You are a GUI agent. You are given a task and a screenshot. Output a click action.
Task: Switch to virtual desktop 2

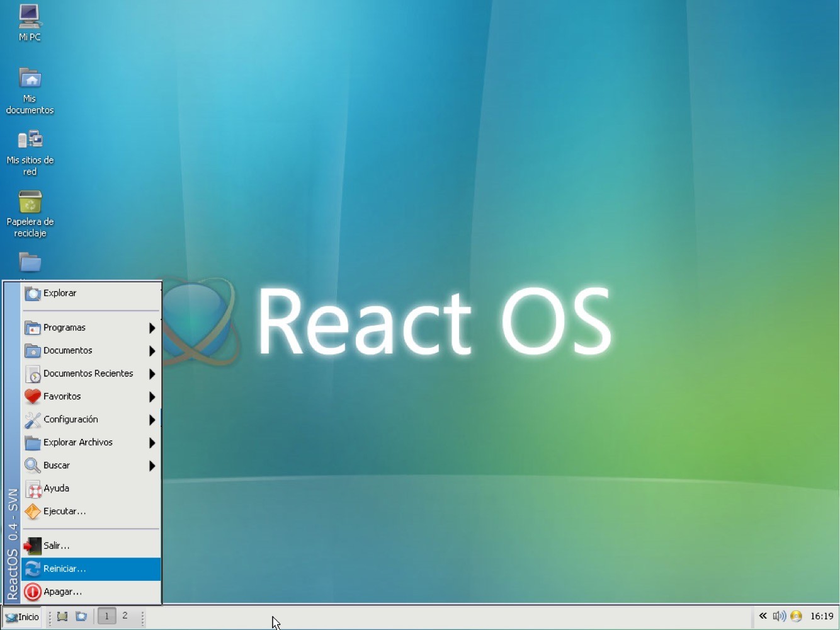[x=125, y=616]
